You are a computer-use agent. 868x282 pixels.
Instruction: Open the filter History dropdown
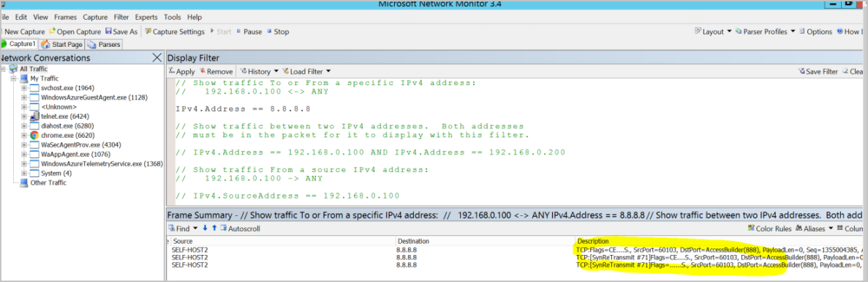(259, 72)
